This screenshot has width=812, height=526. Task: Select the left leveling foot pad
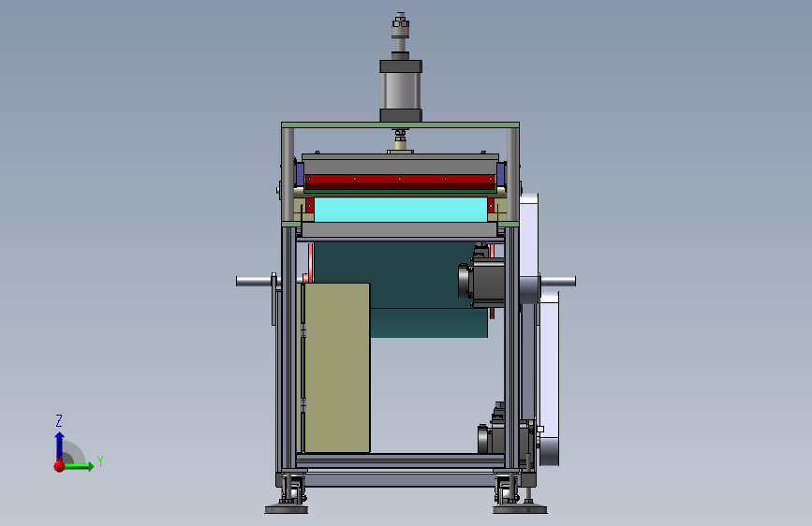click(x=287, y=510)
